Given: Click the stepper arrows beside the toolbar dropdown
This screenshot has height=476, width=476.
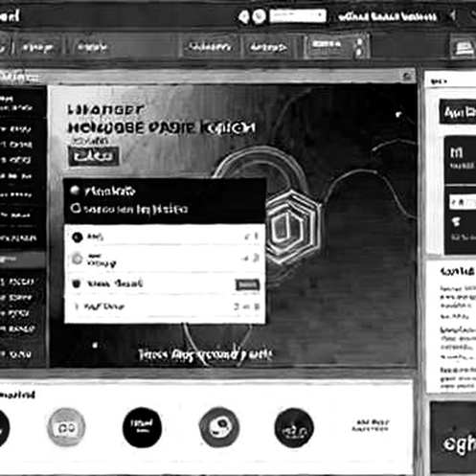Looking at the screenshot, I should 359,47.
